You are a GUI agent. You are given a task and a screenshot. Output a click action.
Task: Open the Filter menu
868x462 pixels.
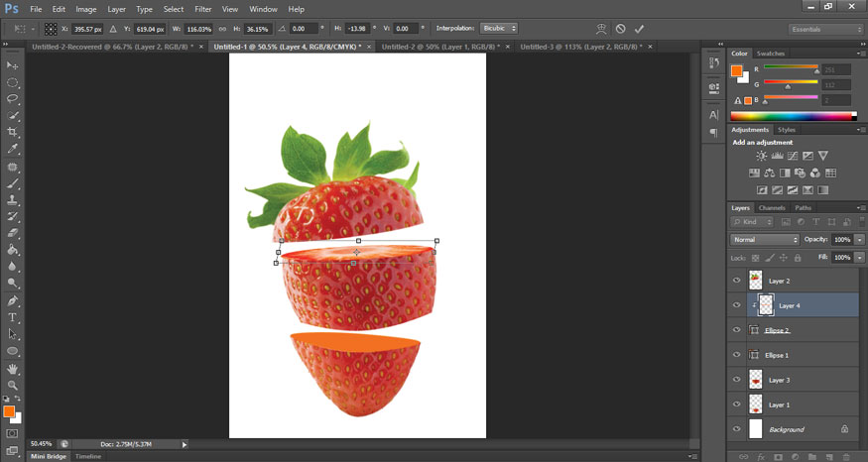click(x=202, y=9)
